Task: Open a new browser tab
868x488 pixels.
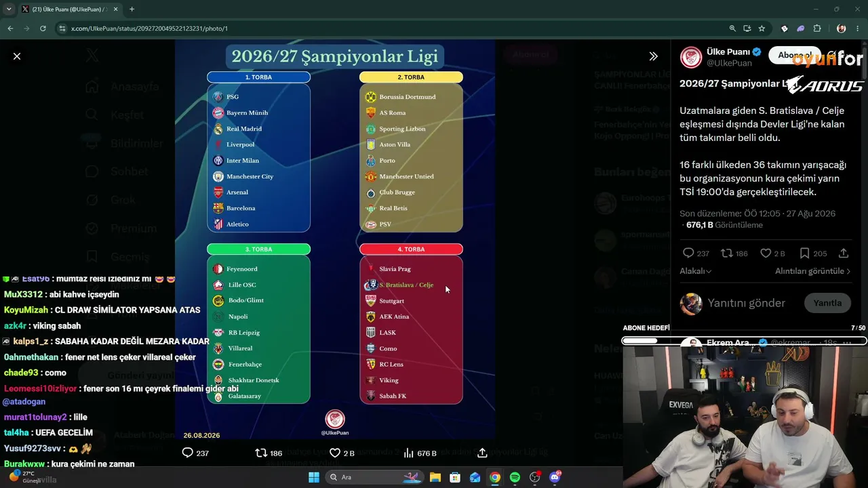Action: click(132, 9)
